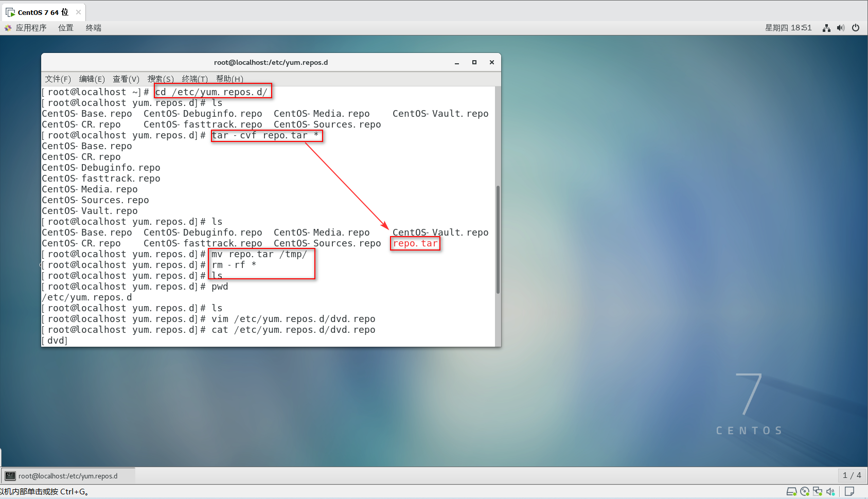Open the 搜索(S) menu in terminal
This screenshot has height=499, width=868.
click(x=160, y=79)
